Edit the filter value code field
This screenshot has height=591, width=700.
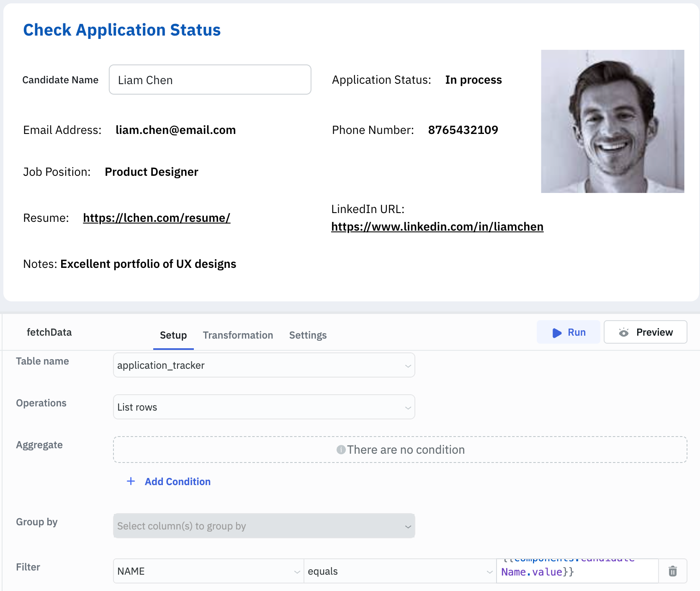pos(577,571)
